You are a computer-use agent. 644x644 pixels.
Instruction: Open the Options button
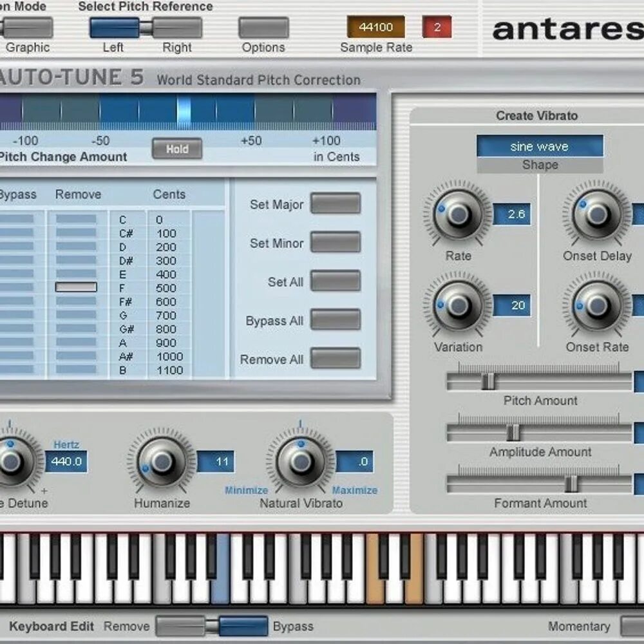[263, 28]
